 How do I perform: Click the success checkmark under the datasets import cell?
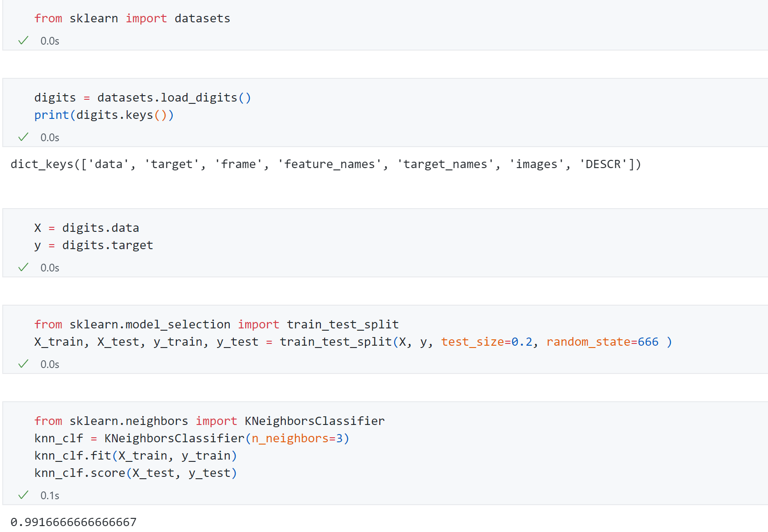(x=23, y=41)
